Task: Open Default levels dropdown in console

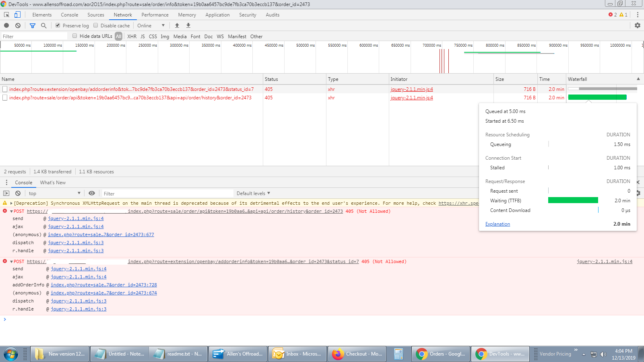Action: (254, 193)
